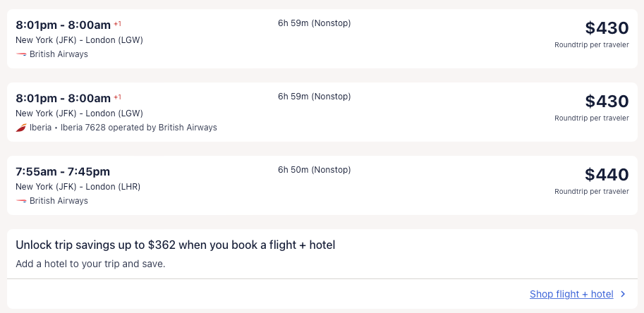Viewport: 644px width, 313px height.
Task: Click the $440 roundtrip price
Action: [606, 175]
